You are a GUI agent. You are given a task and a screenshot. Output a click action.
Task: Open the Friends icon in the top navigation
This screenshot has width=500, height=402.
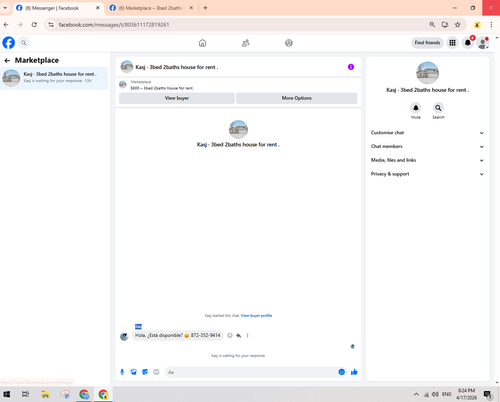click(x=246, y=43)
